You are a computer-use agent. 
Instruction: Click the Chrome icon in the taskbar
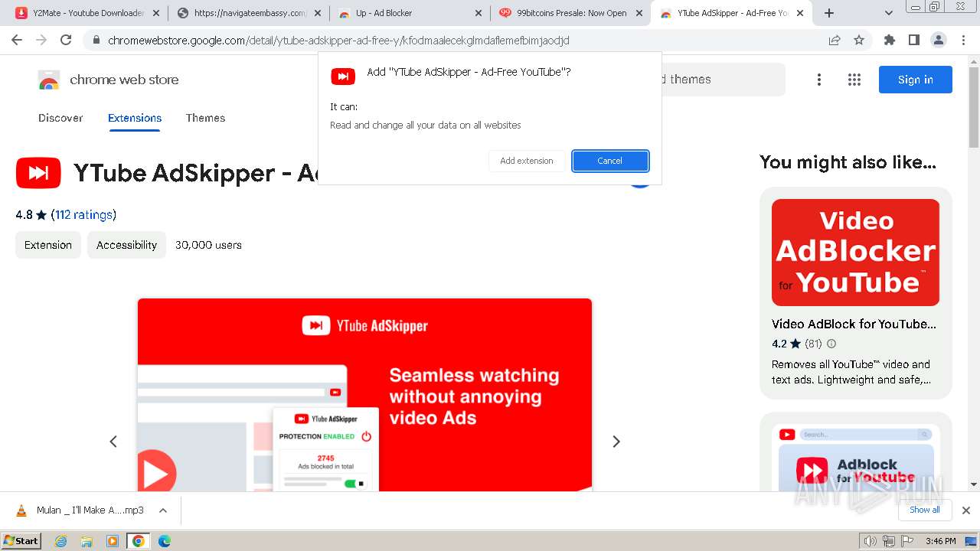click(x=138, y=541)
